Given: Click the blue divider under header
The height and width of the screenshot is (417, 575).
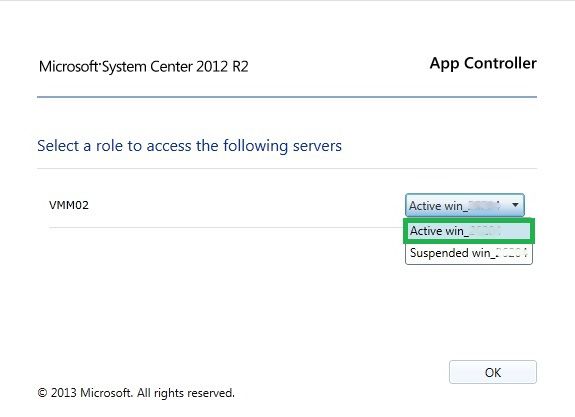Looking at the screenshot, I should tap(287, 97).
